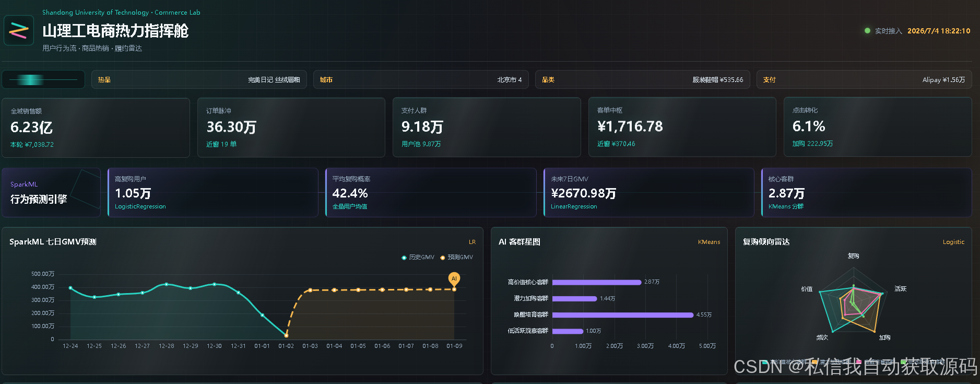This screenshot has height=384, width=980.
Task: Click the 01-01 data point on GMV line
Action: (x=262, y=315)
